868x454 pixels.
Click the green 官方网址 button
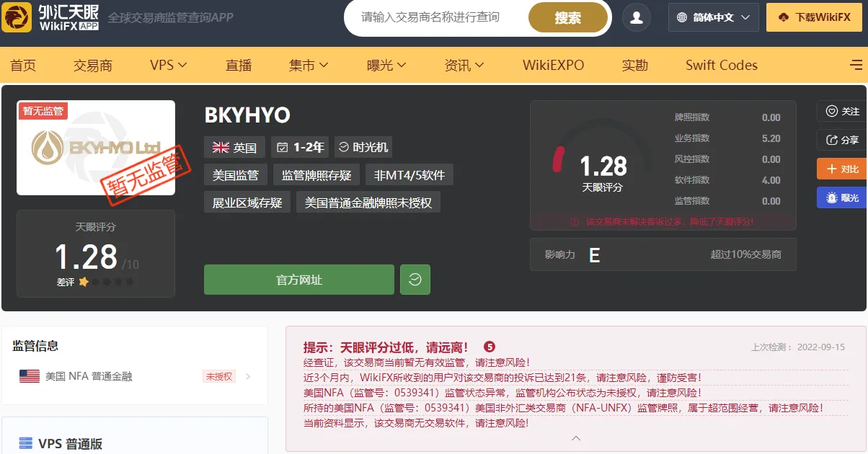click(299, 280)
